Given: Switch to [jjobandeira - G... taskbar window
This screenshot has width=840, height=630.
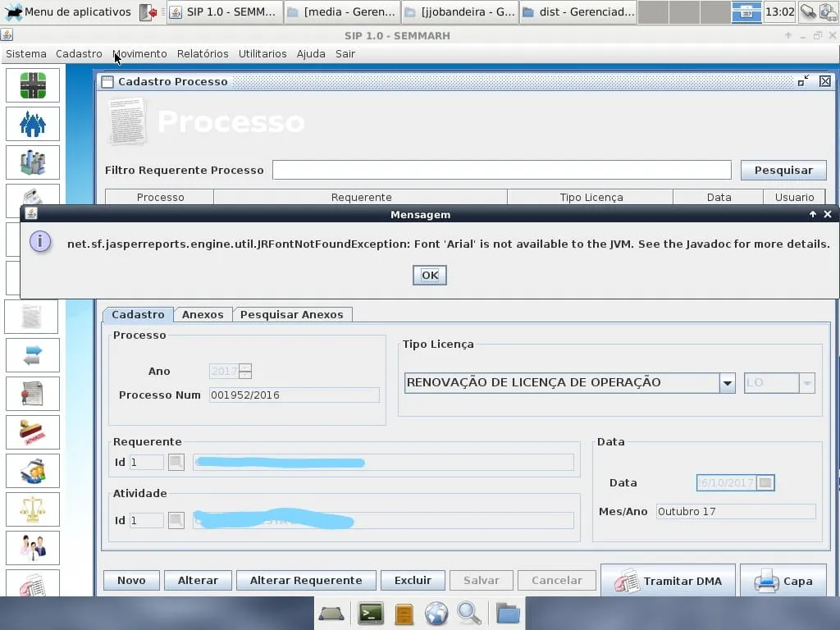Looking at the screenshot, I should 460,11.
